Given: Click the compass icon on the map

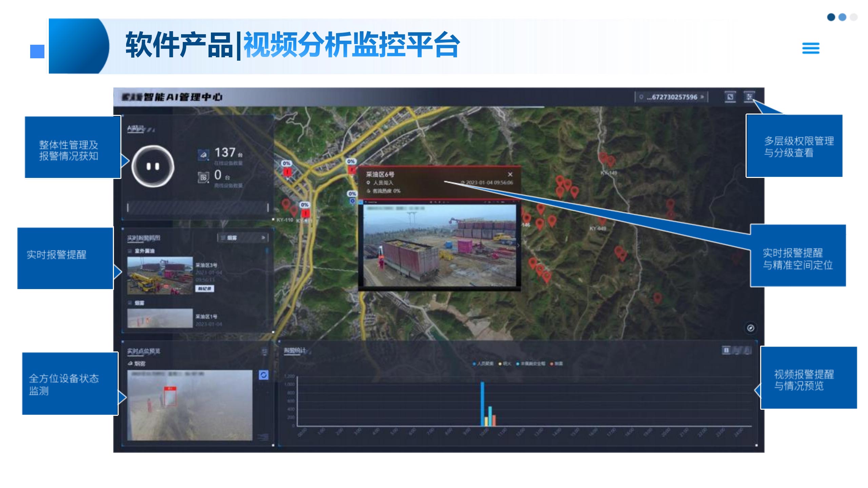Looking at the screenshot, I should pos(750,328).
